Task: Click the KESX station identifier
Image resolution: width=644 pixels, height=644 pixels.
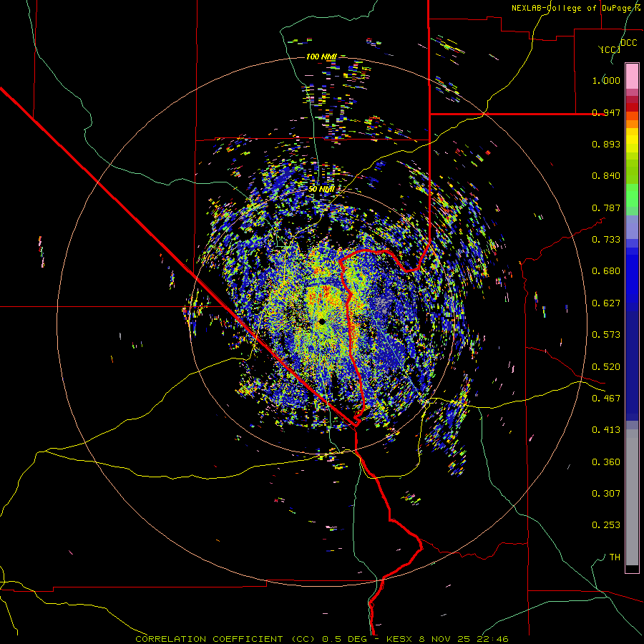Action: point(400,639)
